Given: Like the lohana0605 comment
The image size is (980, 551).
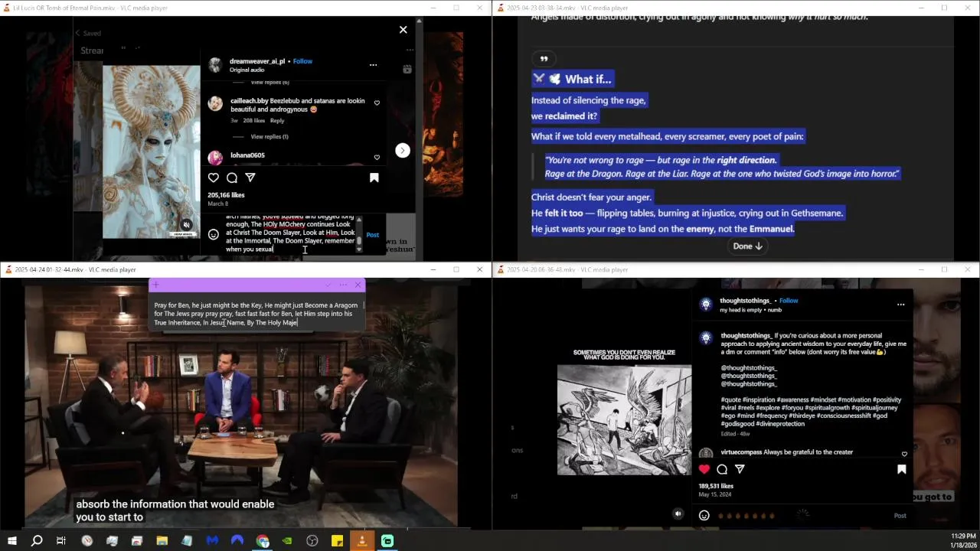Looking at the screenshot, I should click(377, 157).
